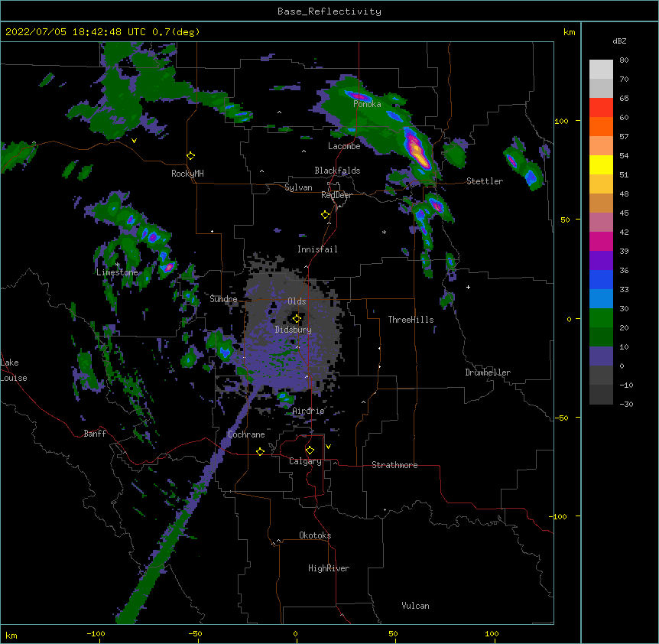Click the white-grey 80 dBZ legend swatch
This screenshot has height=644, width=659.
point(601,70)
